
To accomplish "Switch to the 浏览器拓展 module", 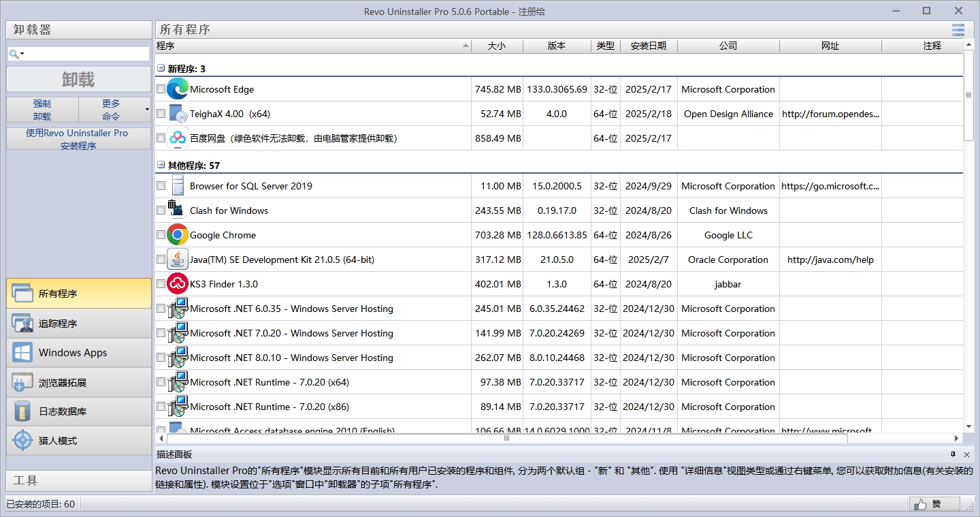I will click(x=79, y=383).
